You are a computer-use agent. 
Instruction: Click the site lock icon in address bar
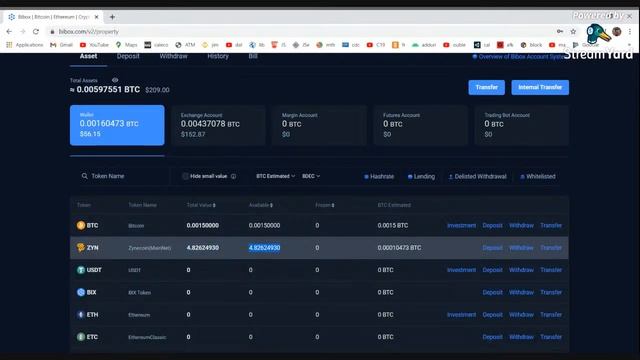(52, 31)
